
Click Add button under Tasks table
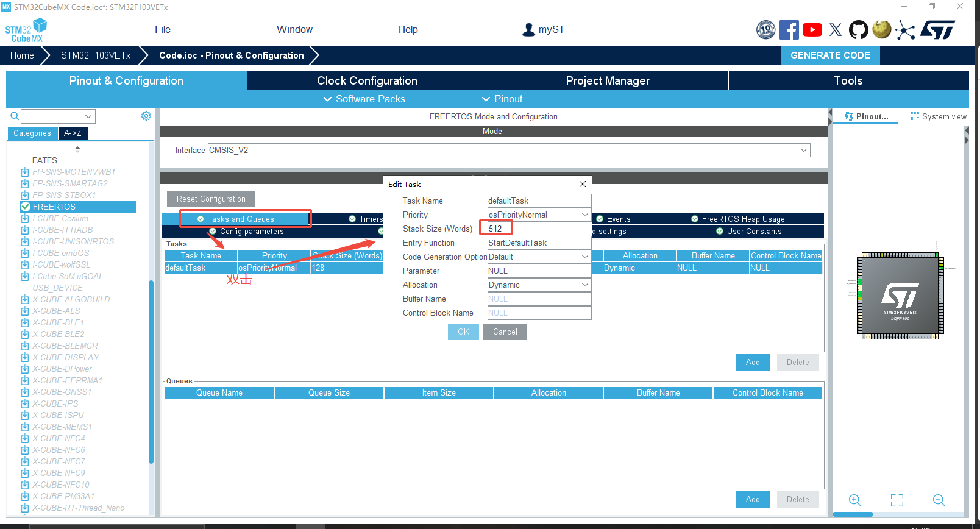753,362
